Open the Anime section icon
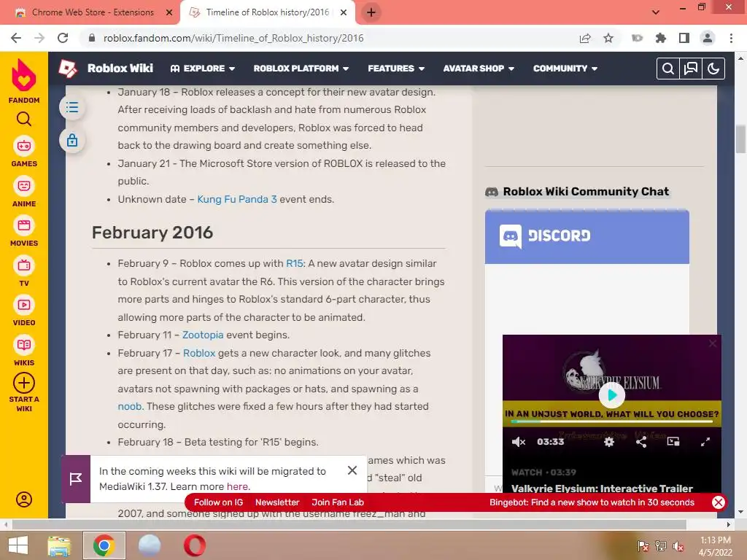 coord(24,186)
